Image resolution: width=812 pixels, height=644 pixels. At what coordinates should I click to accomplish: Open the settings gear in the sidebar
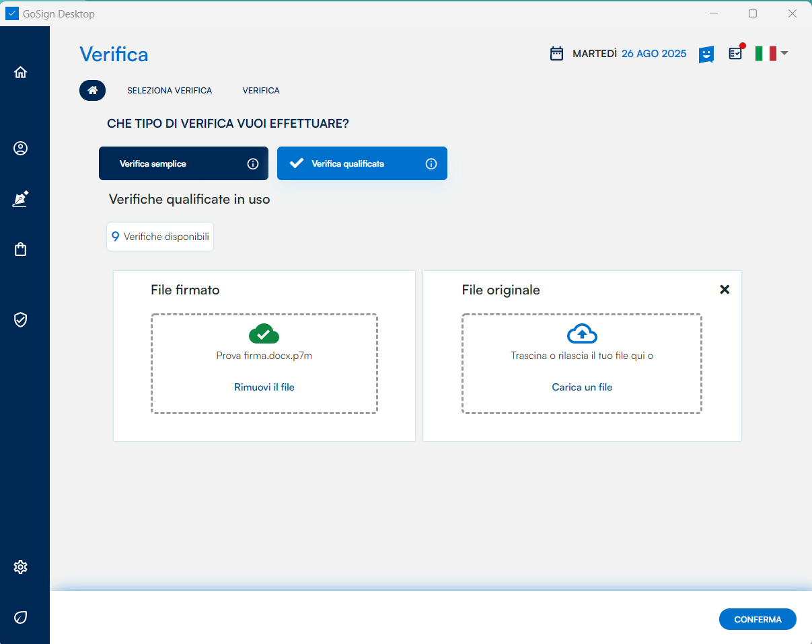pos(20,567)
